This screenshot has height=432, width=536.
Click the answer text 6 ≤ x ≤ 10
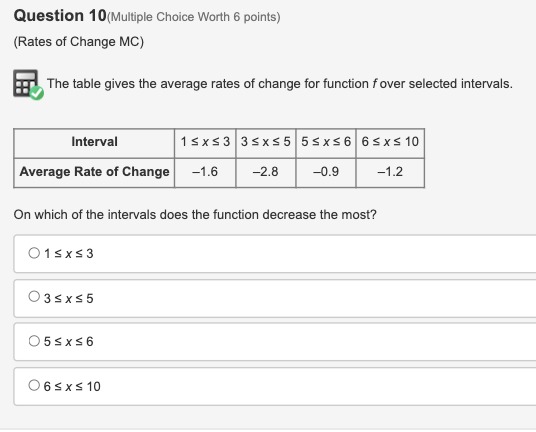coord(72,387)
